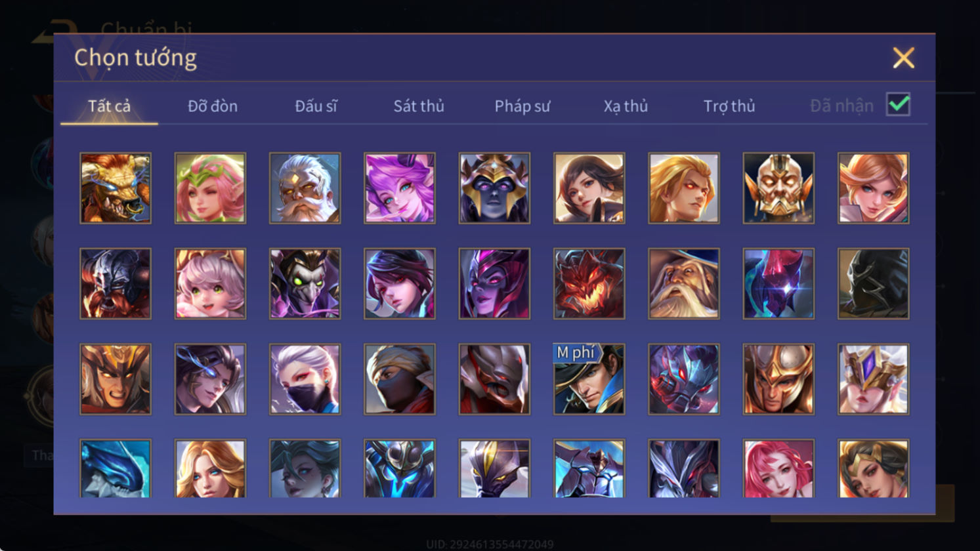Choose the pink-haired girl with green eyes

210,283
